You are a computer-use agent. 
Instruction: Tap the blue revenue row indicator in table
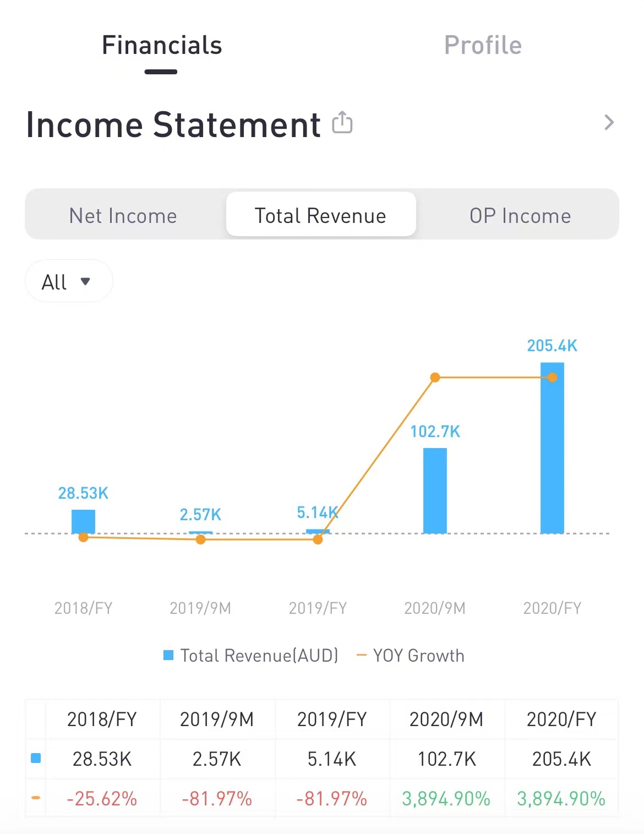tap(36, 758)
